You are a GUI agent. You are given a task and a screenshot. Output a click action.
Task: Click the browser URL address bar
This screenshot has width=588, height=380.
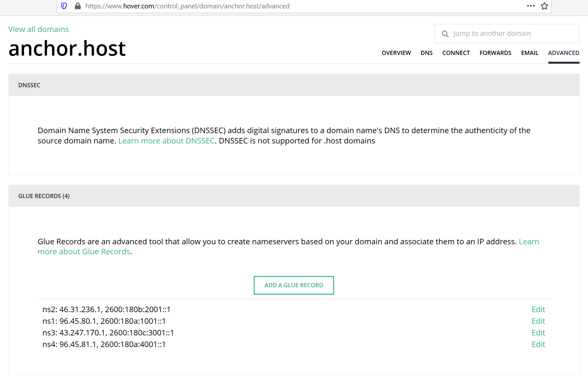click(x=303, y=6)
